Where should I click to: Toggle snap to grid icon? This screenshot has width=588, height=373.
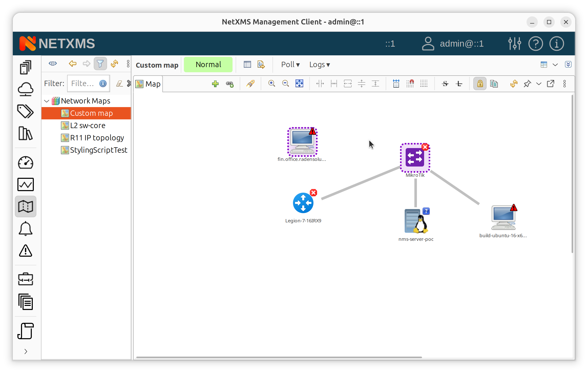click(410, 84)
